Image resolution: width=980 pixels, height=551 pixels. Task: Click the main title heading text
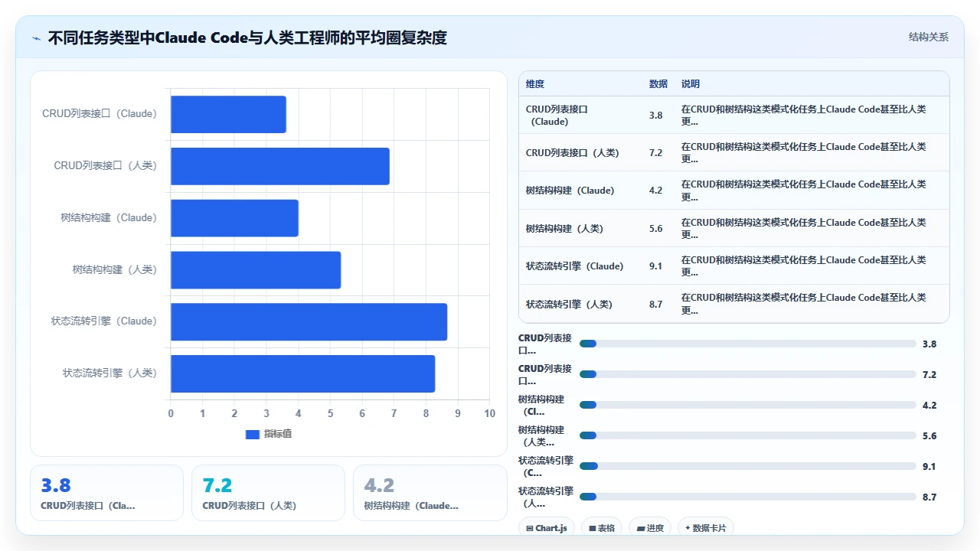point(247,37)
